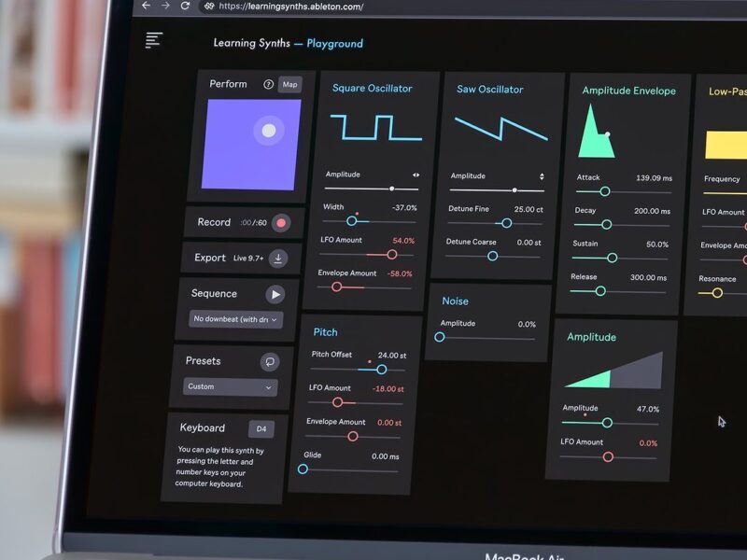
Task: Click the Low-Pass Resonance slider handle
Action: (x=717, y=293)
